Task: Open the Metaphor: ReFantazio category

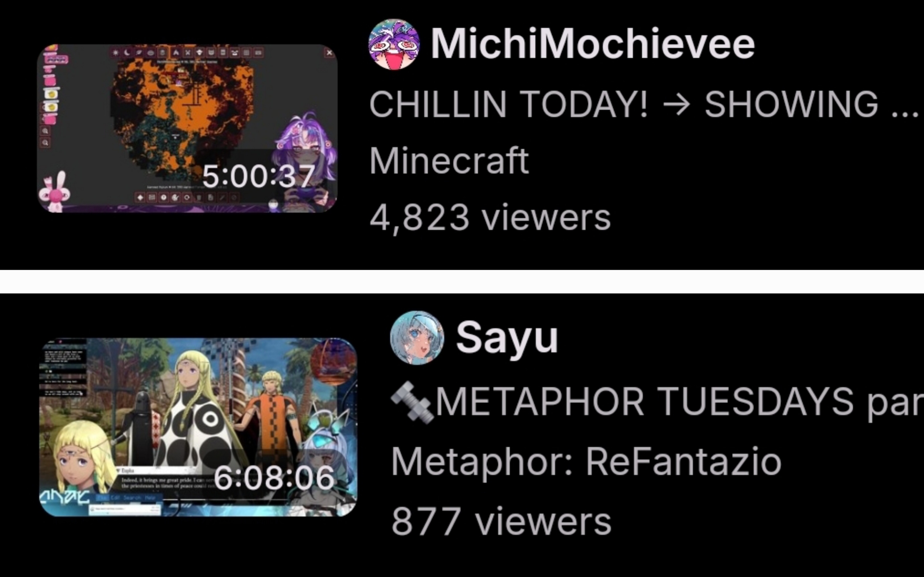Action: pyautogui.click(x=586, y=462)
